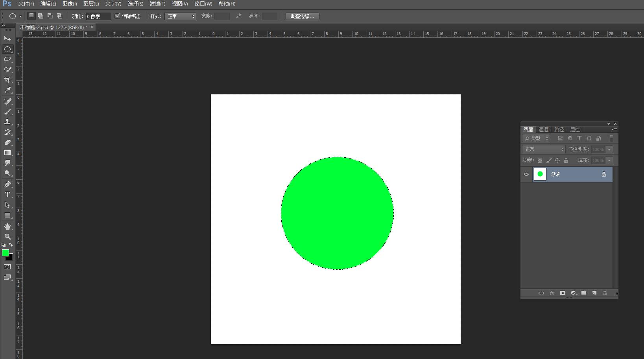The height and width of the screenshot is (359, 644).
Task: Toggle Quick Mask mode
Action: [x=7, y=267]
